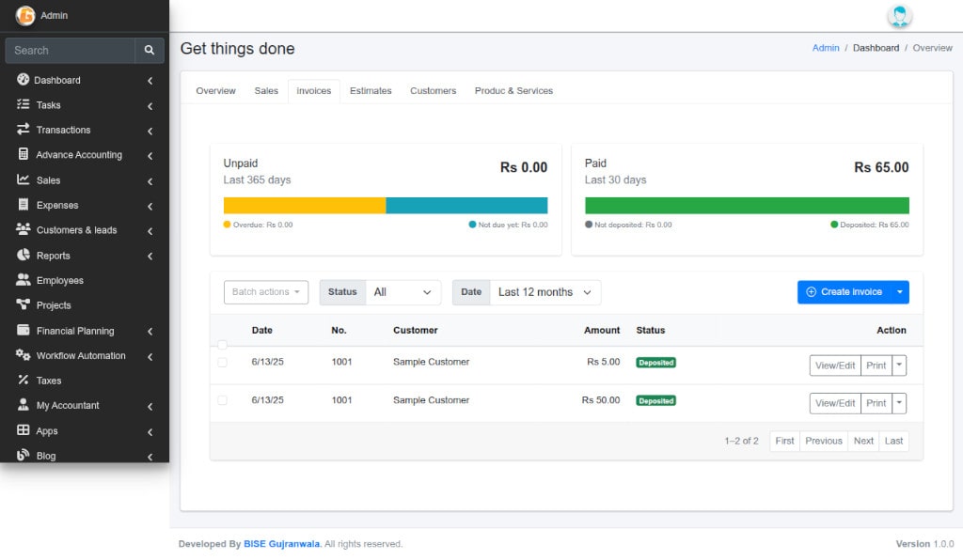
Task: Check the box for the Rs 5.00 invoice
Action: 222,362
